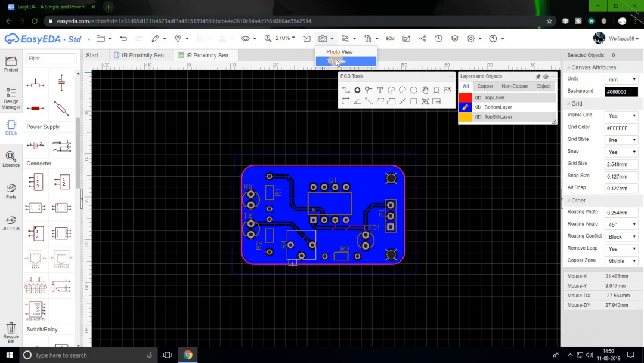This screenshot has height=363, width=644.
Task: Select Photo View from the open menu
Action: pos(339,52)
